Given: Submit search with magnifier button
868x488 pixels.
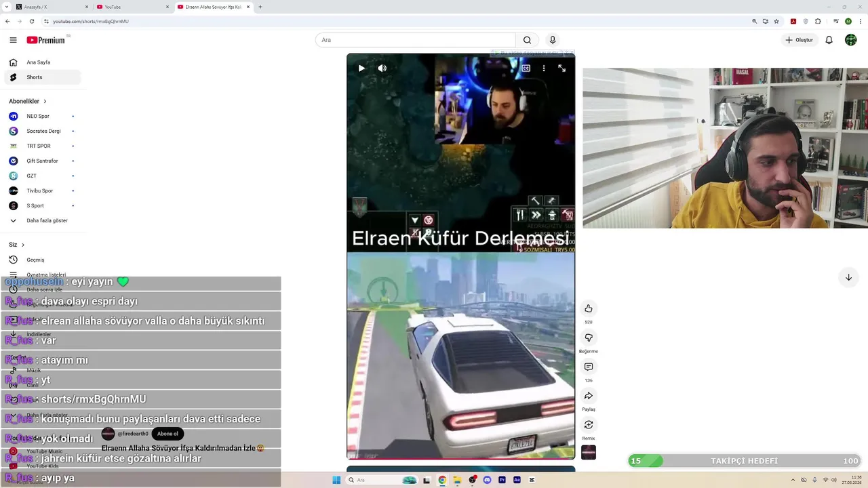Looking at the screenshot, I should 527,40.
